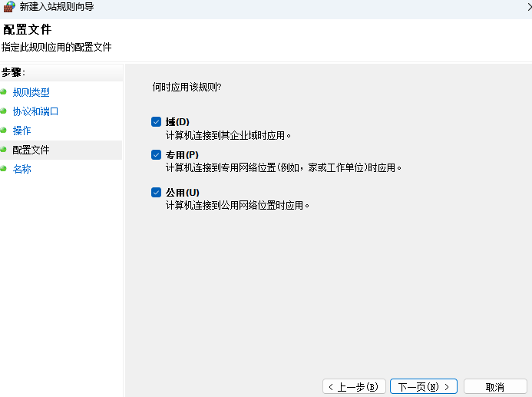Click green bullet beside 协议和端口
The image size is (532, 397).
3,111
